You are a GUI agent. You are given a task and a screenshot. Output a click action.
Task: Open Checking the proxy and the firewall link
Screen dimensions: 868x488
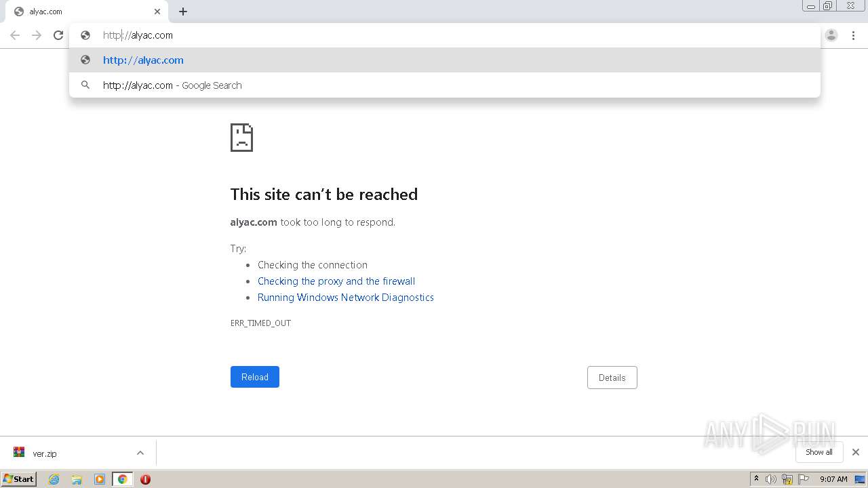(336, 281)
